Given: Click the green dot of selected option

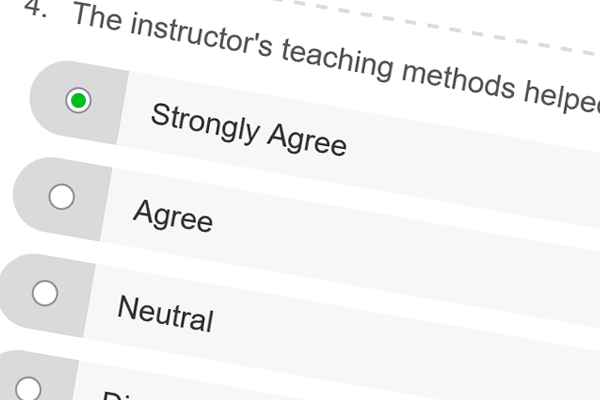Looking at the screenshot, I should (x=78, y=100).
